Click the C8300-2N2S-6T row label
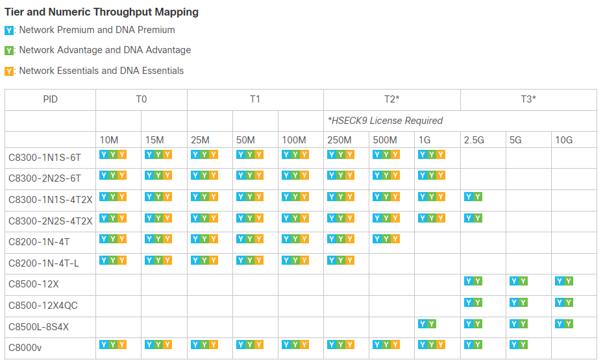 (x=45, y=178)
